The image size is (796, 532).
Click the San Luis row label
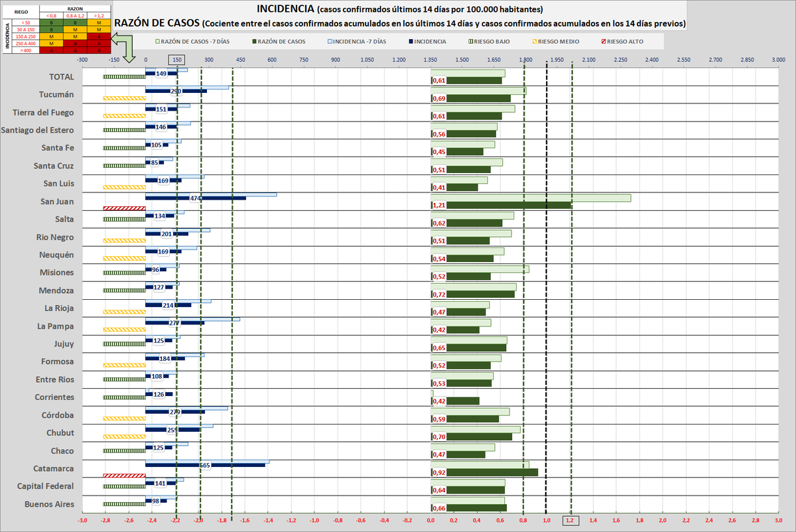[x=58, y=184]
